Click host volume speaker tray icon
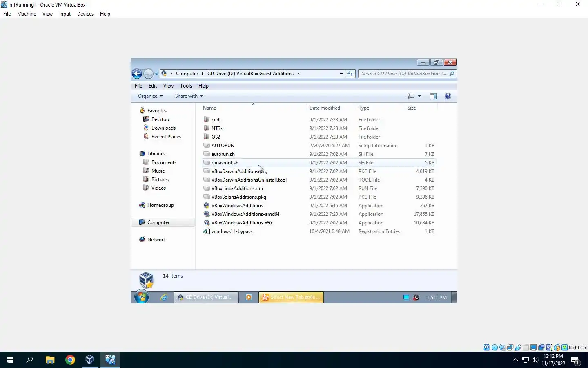588x368 pixels. 535,360
